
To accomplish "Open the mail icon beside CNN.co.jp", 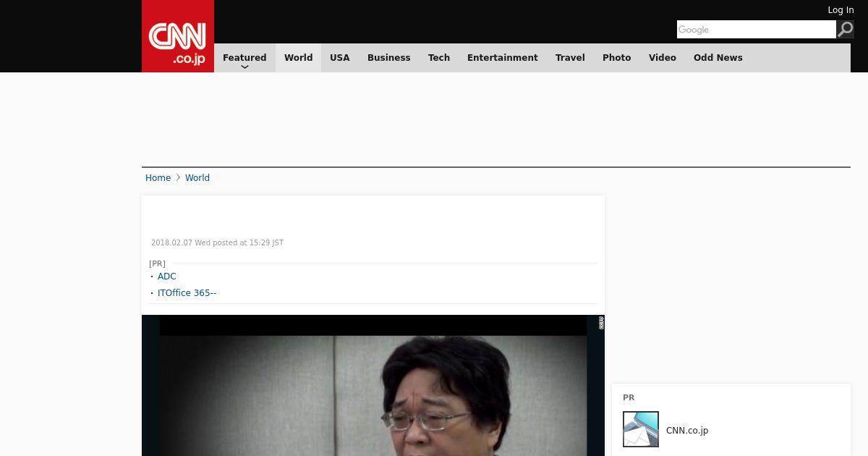I will (x=641, y=429).
